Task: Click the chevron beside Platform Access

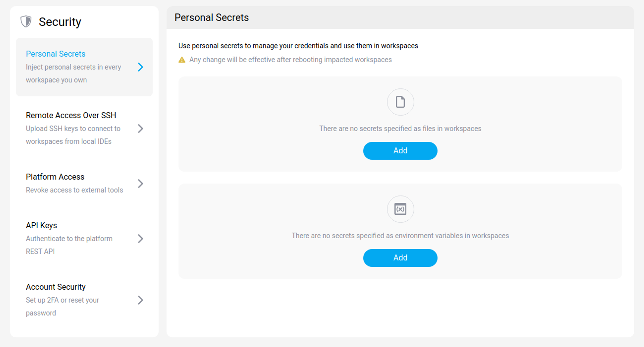Action: pyautogui.click(x=141, y=184)
